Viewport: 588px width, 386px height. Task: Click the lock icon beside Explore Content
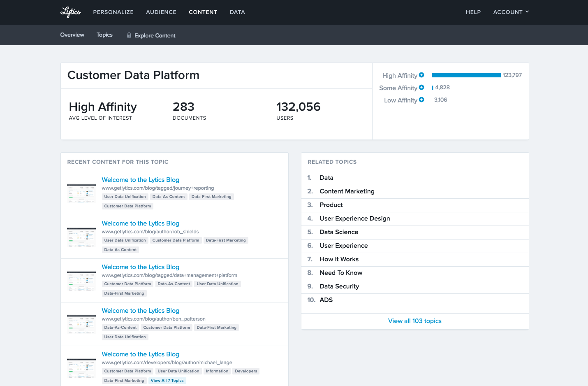point(129,35)
